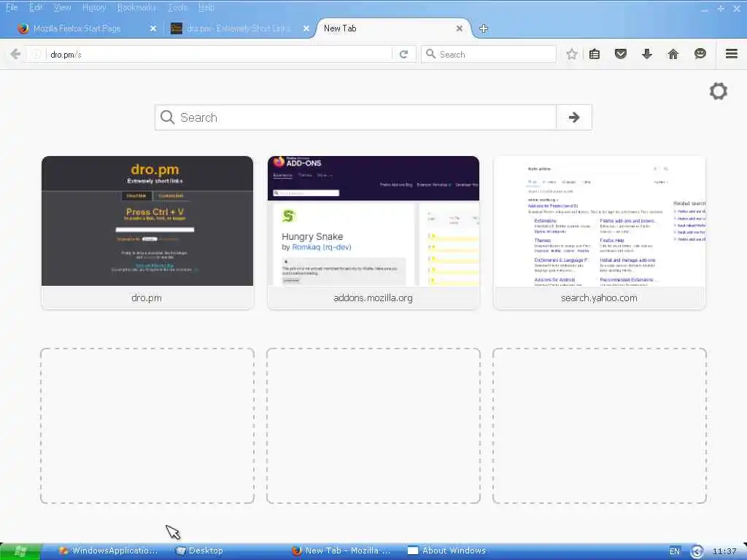The width and height of the screenshot is (747, 560).
Task: Click the URL address bar
Action: tap(219, 54)
